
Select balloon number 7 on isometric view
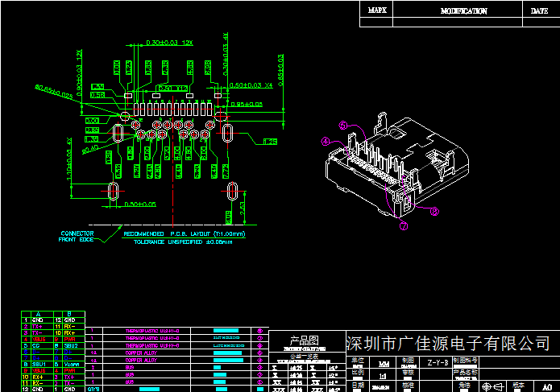(x=404, y=226)
